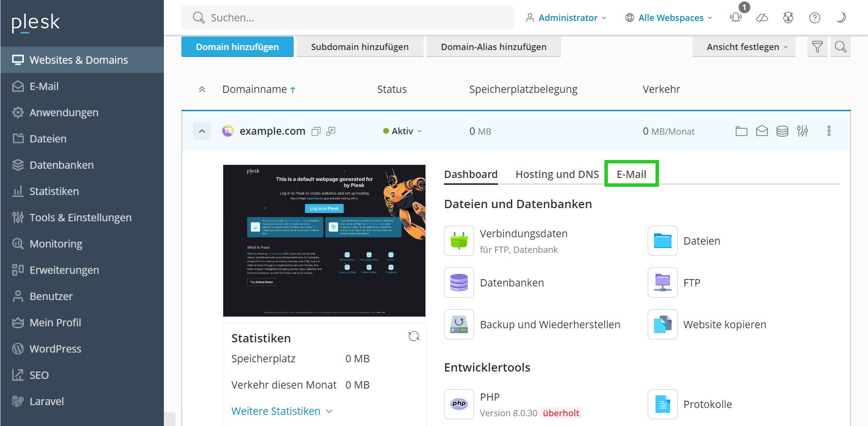Viewport: 868px width, 426px height.
Task: Open the help question mark icon
Action: point(815,18)
